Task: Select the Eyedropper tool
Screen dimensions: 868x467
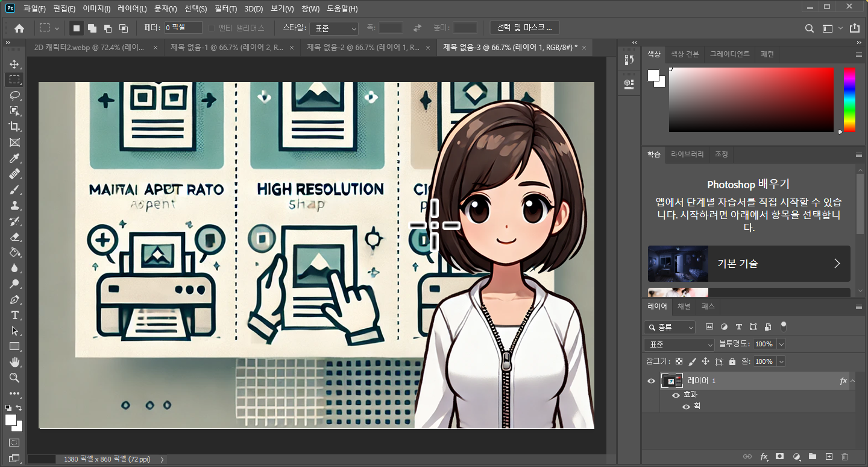Action: click(14, 158)
